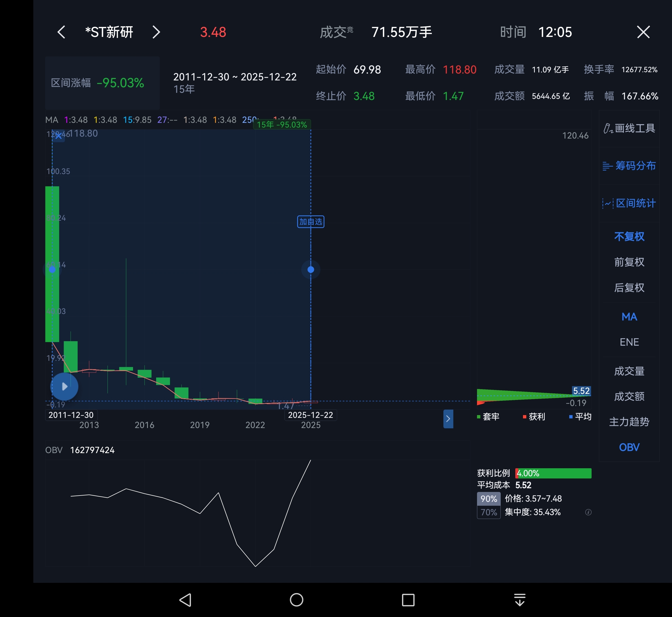This screenshot has width=672, height=617.
Task: Go to previous stock with left chevron
Action: point(61,33)
